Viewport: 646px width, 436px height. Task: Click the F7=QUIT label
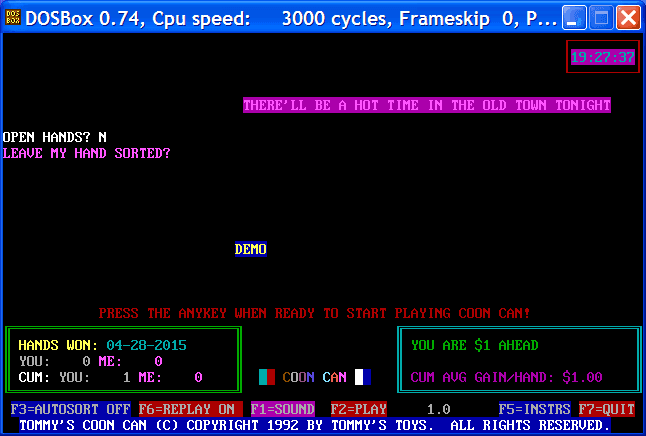click(x=606, y=409)
